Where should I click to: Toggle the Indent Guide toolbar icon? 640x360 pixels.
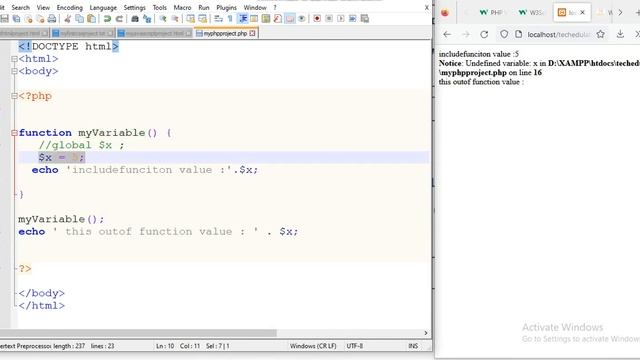coord(243,19)
